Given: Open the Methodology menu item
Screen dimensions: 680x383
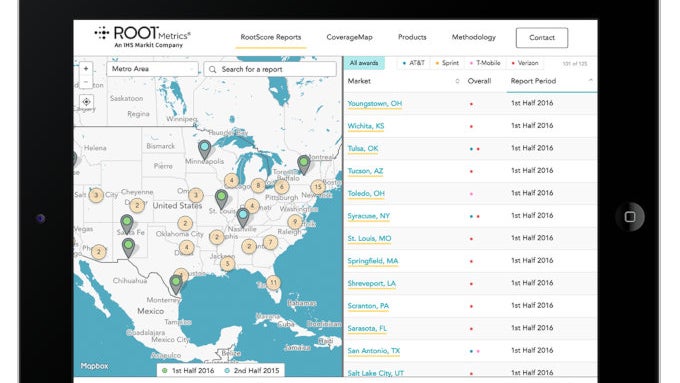Looking at the screenshot, I should (x=474, y=37).
